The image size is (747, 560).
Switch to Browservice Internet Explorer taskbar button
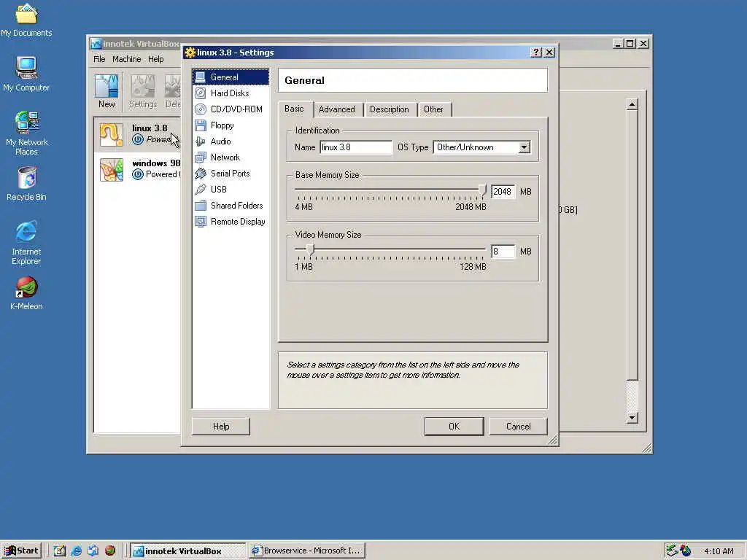click(x=307, y=551)
